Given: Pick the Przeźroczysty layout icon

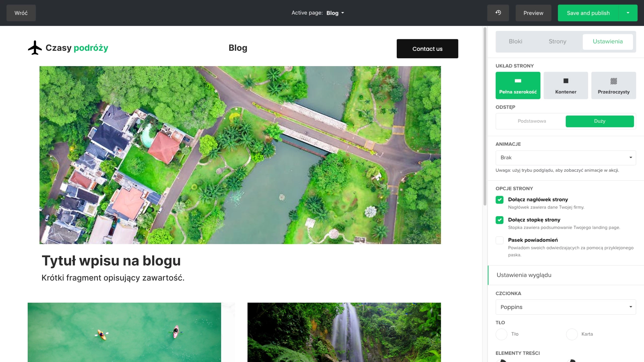Looking at the screenshot, I should [x=613, y=81].
